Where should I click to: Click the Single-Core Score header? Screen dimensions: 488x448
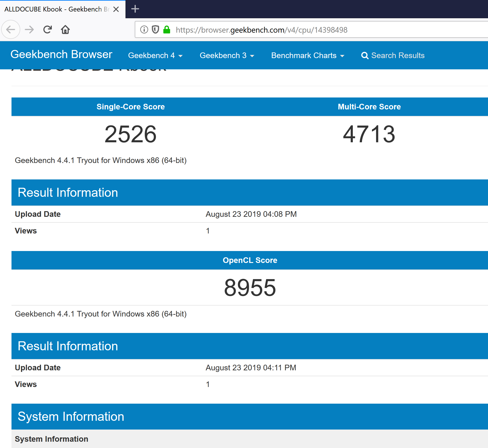130,107
